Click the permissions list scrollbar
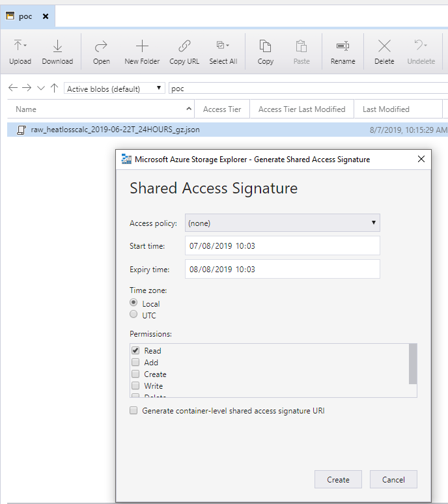Screen dimensions: 448x504 point(413,364)
